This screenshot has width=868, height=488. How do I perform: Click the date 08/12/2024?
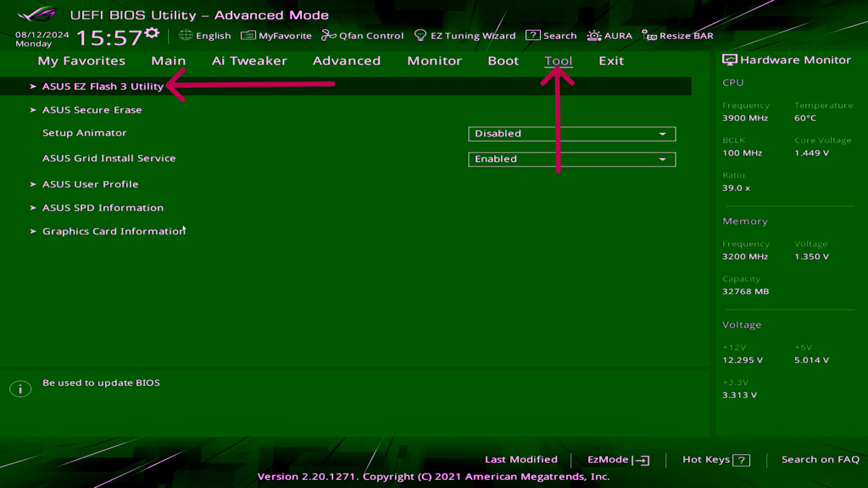coord(42,35)
